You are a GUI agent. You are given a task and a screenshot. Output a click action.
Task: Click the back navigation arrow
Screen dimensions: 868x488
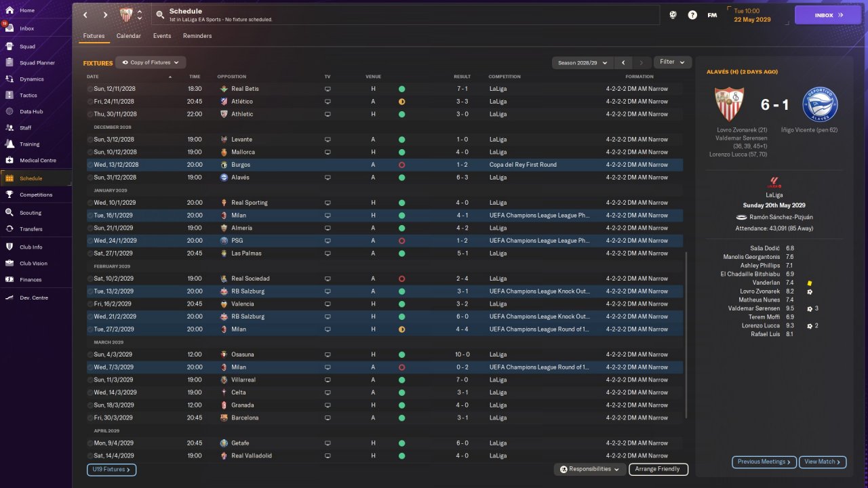[85, 15]
